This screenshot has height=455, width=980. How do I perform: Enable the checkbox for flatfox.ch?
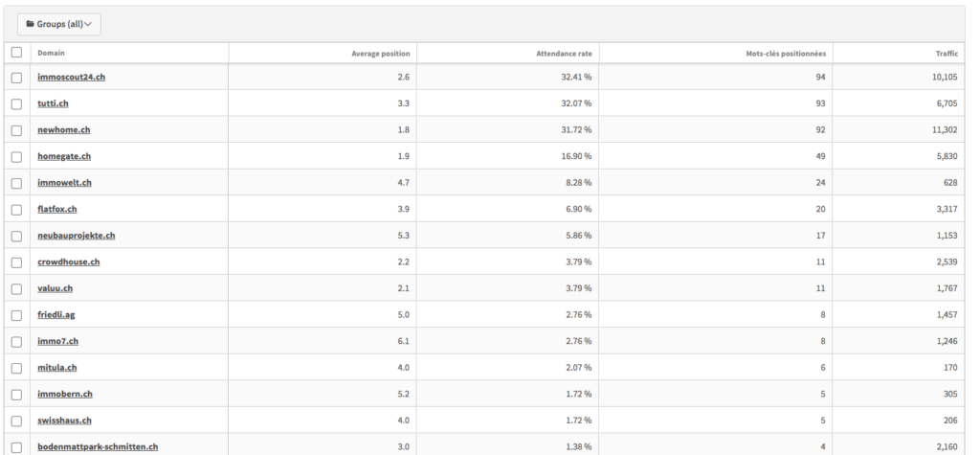tap(17, 210)
